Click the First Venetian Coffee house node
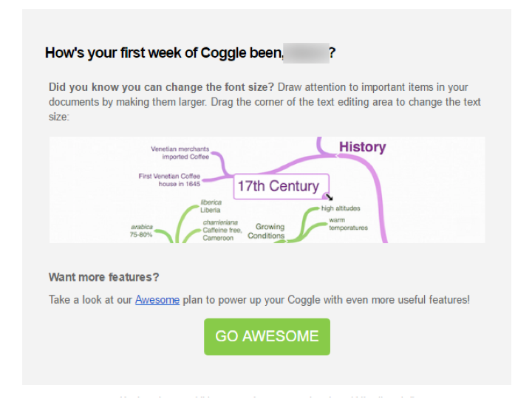 [x=169, y=180]
